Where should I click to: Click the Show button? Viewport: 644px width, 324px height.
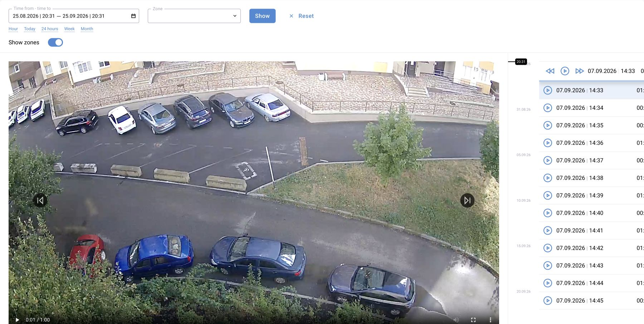(262, 16)
